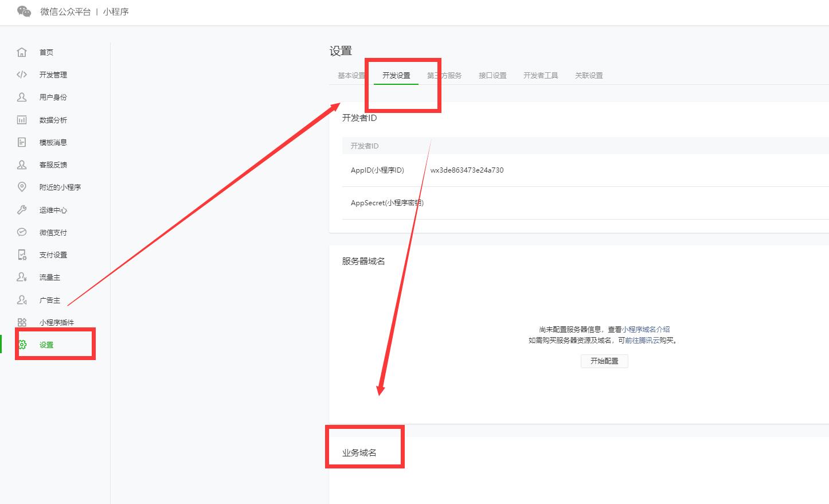Click the 附近的小程序 location pin icon
Screen dimensions: 829x504
(x=22, y=187)
